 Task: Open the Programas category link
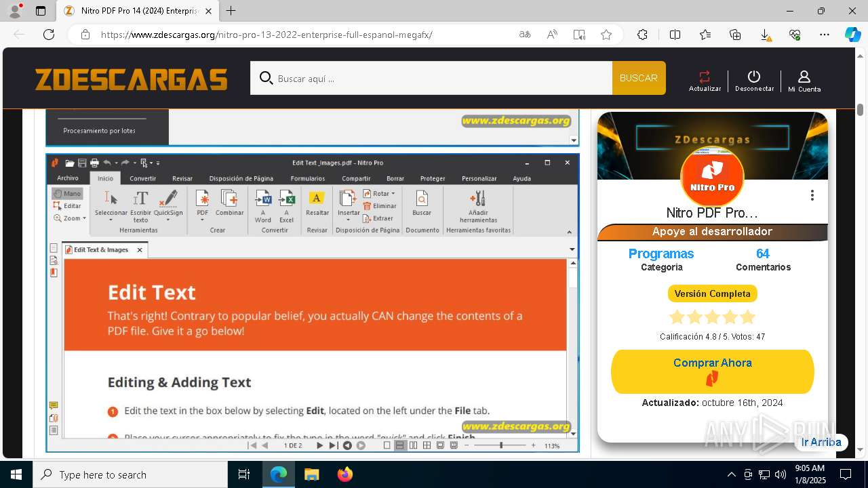[x=661, y=253]
